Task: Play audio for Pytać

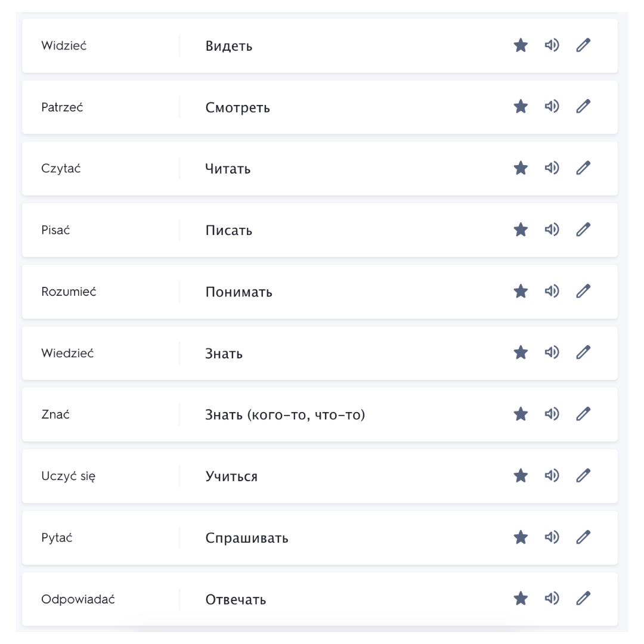Action: (552, 537)
